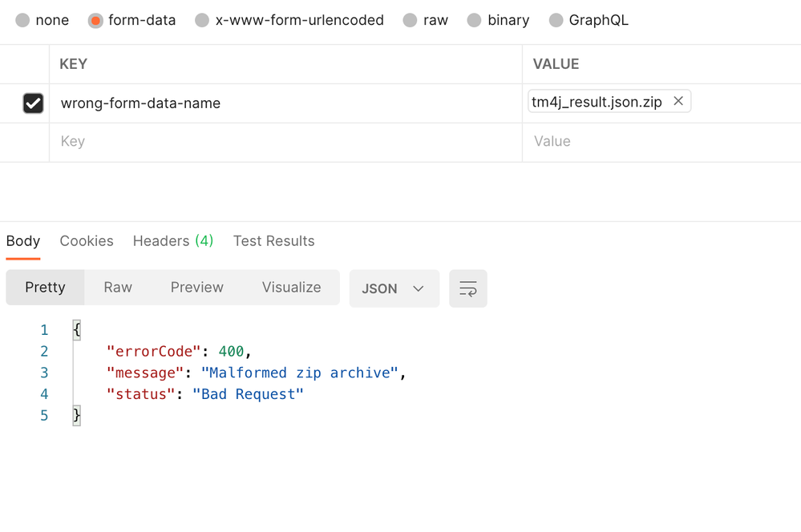The height and width of the screenshot is (532, 801).
Task: Switch to the Test Results tab
Action: click(273, 241)
